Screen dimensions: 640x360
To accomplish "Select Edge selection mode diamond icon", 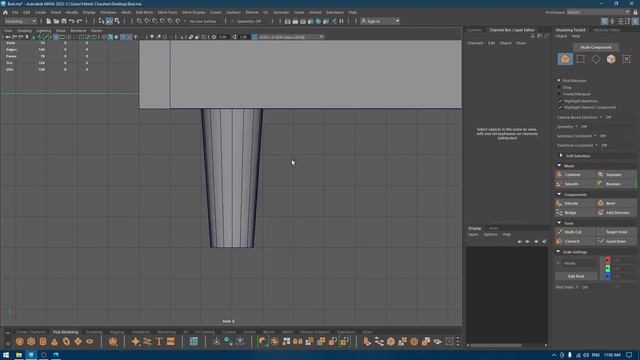I will (x=596, y=59).
